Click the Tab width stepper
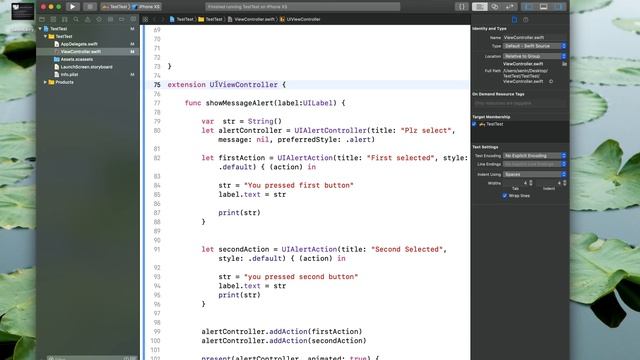This screenshot has height=360, width=640. click(x=531, y=183)
